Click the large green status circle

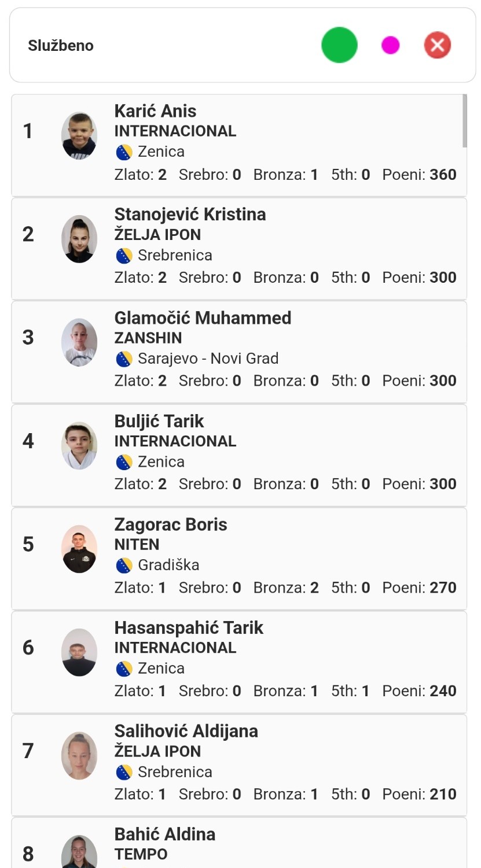(339, 45)
